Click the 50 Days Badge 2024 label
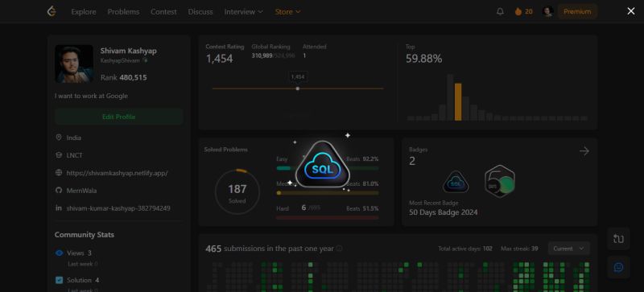This screenshot has height=292, width=644. pyautogui.click(x=444, y=212)
